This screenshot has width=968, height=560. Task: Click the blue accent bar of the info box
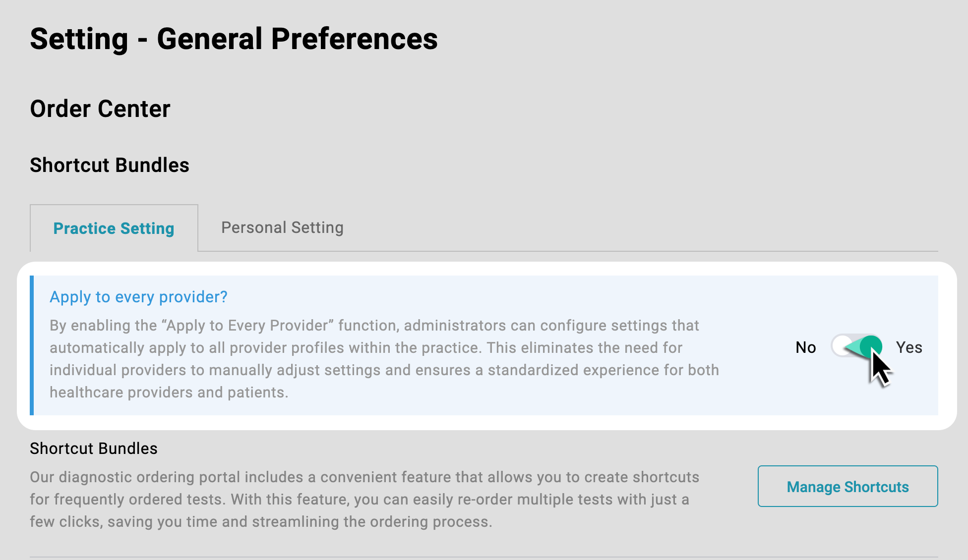32,345
